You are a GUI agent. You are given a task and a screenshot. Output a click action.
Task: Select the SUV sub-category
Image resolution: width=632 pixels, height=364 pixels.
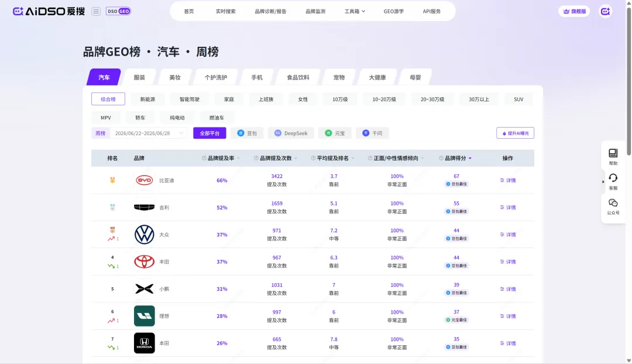(518, 99)
